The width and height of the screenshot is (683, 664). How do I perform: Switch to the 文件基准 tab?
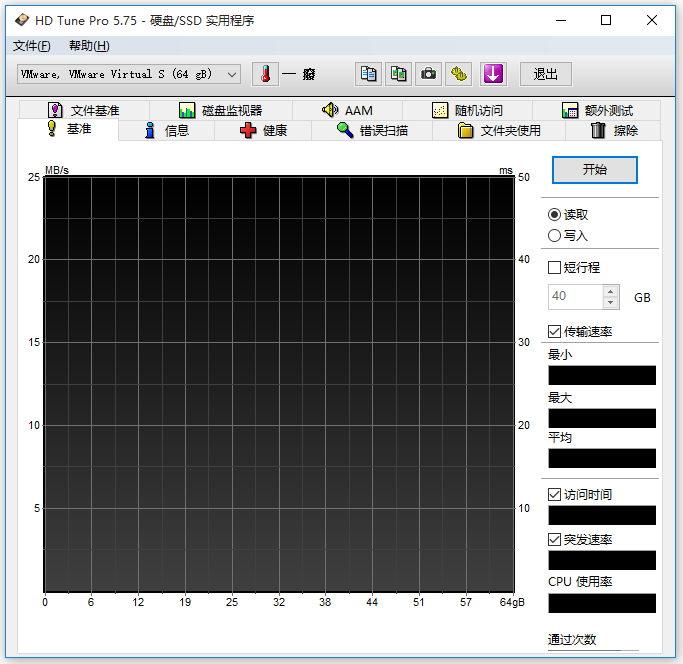pos(84,110)
